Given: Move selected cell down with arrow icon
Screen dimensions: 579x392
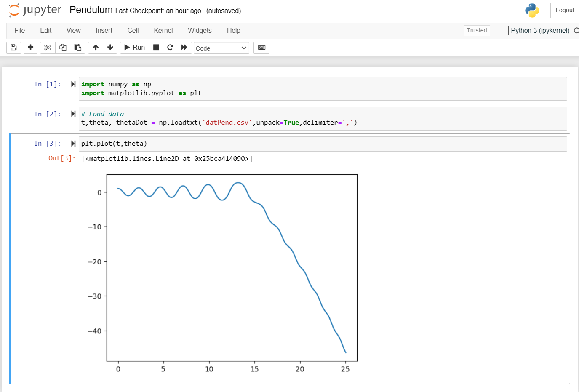Looking at the screenshot, I should coord(110,48).
